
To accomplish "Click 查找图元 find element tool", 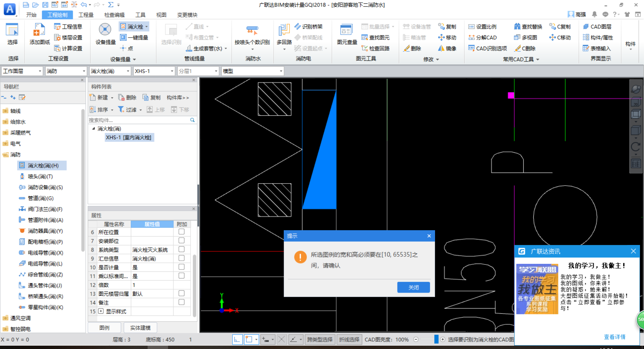I will 376,38.
